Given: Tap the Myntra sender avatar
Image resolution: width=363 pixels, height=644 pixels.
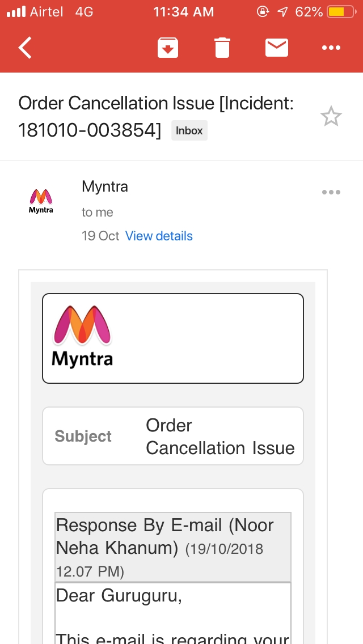Looking at the screenshot, I should click(41, 201).
